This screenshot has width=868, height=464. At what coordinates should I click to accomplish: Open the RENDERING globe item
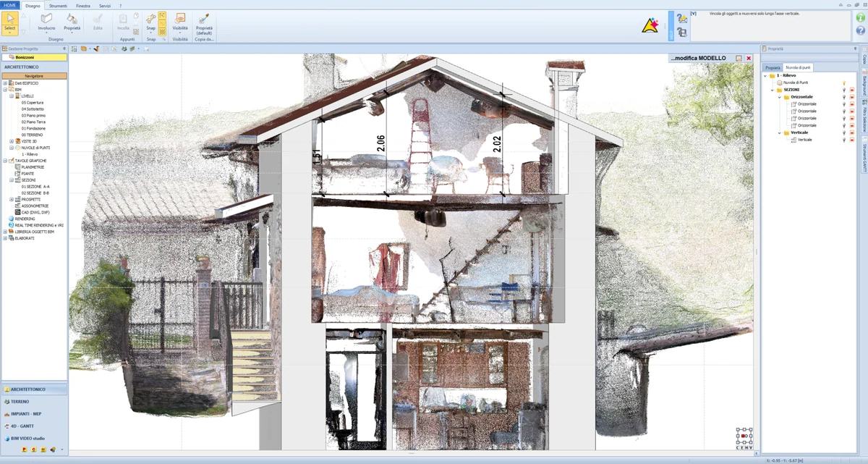[11, 219]
